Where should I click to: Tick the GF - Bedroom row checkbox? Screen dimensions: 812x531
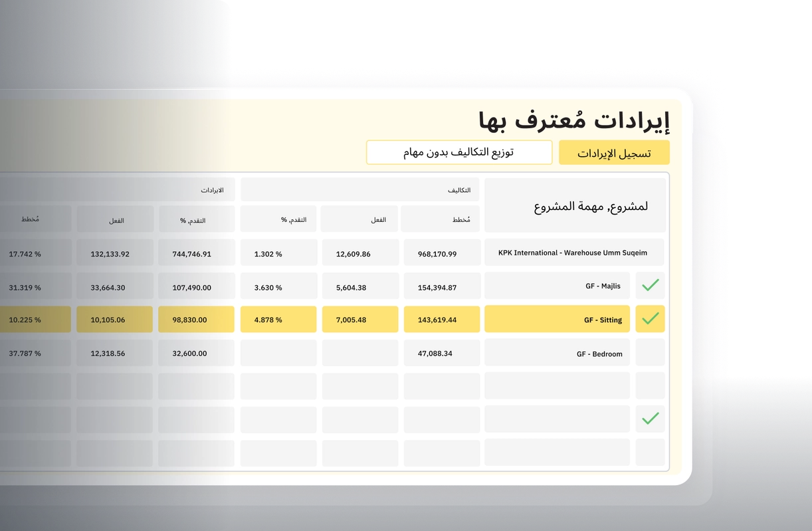tap(651, 352)
